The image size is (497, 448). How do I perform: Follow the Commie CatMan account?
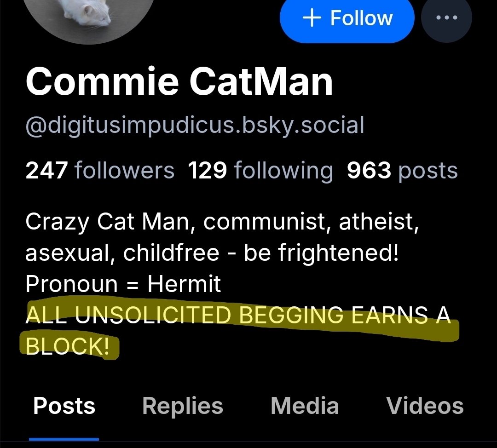(347, 18)
